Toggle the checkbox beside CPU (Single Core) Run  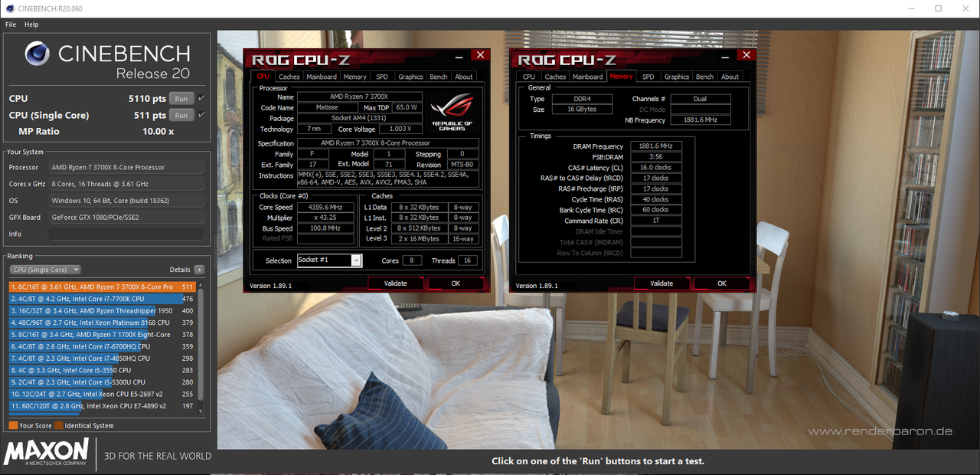201,115
